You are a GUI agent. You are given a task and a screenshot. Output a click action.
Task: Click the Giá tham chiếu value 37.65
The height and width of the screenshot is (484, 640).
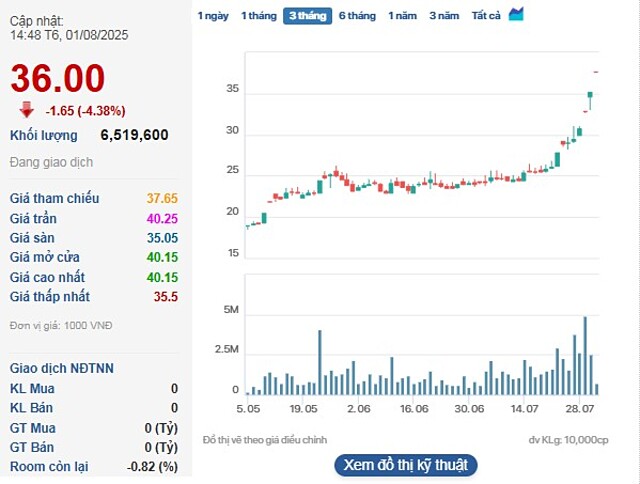162,198
